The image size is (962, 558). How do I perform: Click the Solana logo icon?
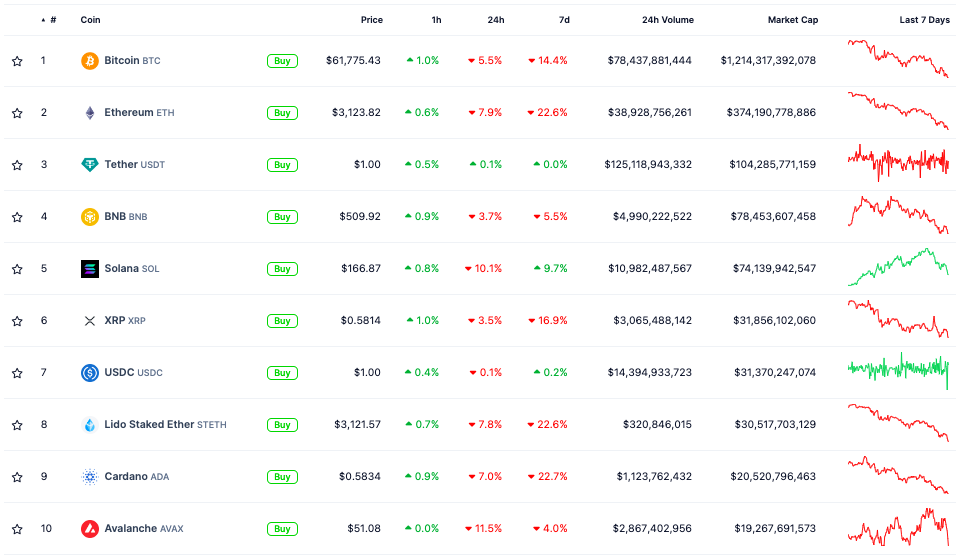[90, 269]
